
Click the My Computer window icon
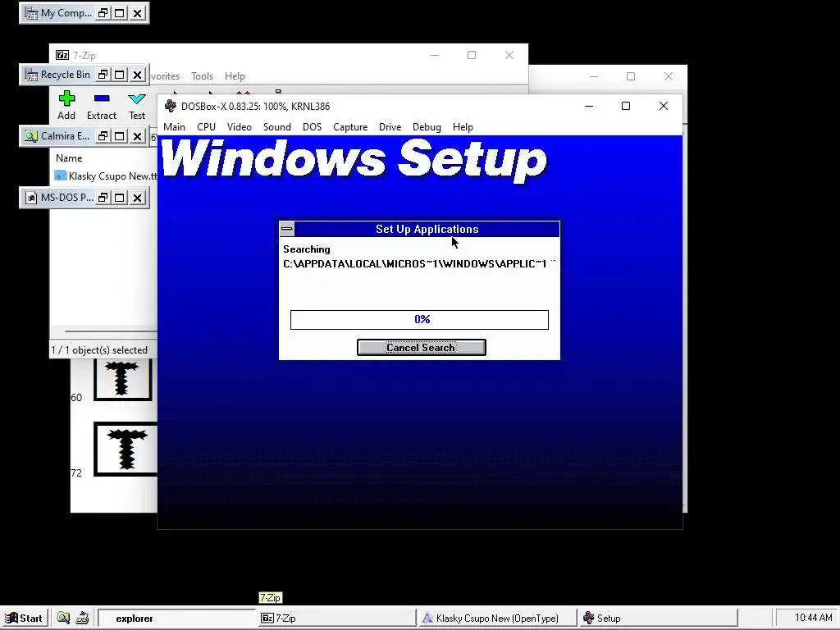[31, 13]
